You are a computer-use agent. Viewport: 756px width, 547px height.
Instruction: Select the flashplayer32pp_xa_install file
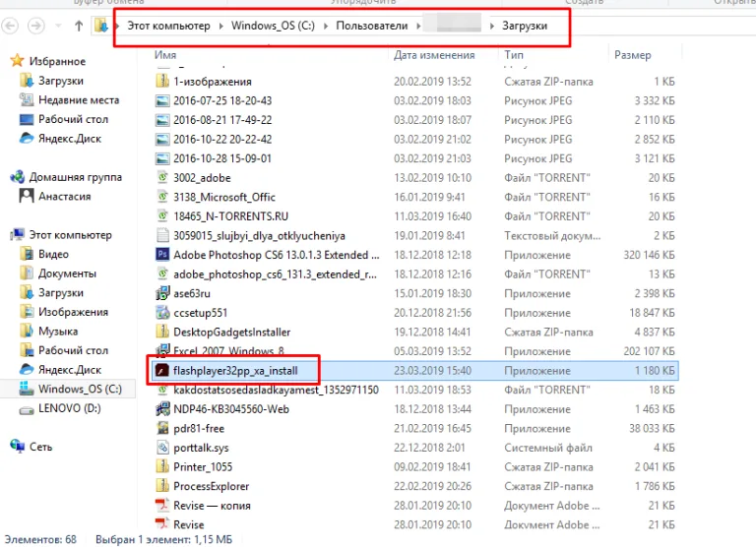point(235,371)
